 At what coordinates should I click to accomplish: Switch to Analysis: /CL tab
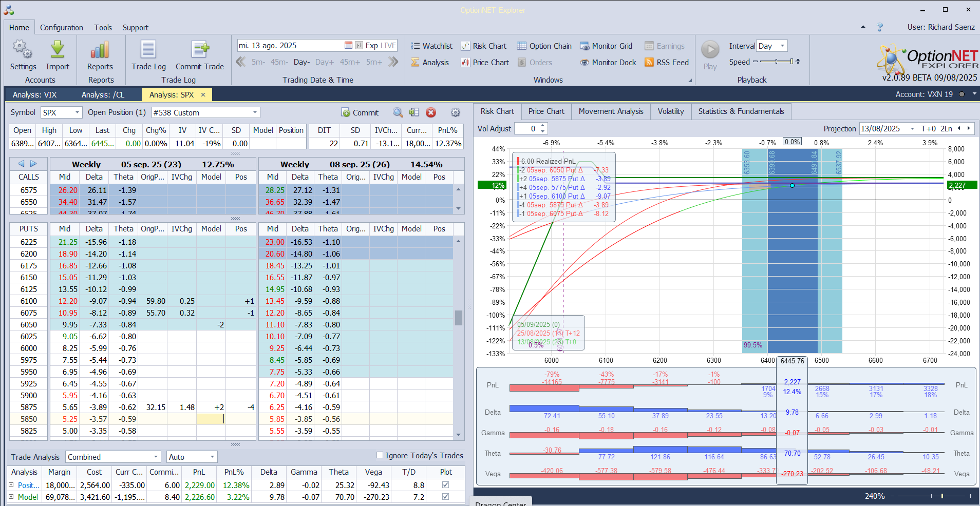click(103, 94)
